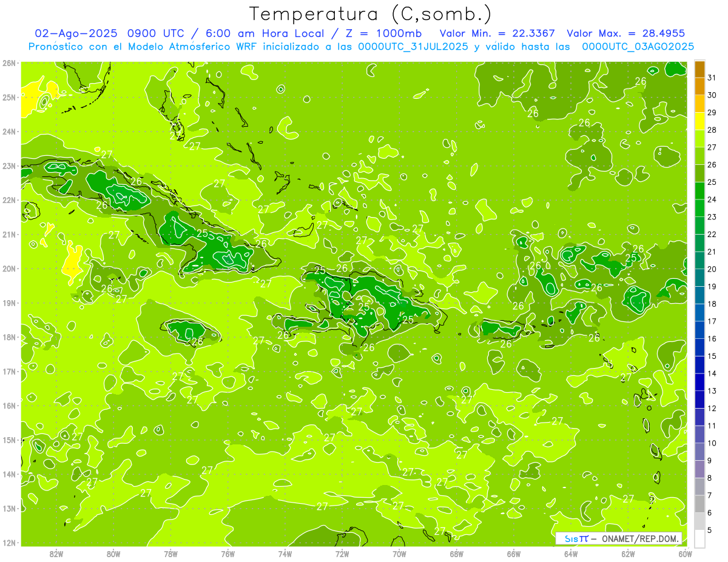Click the '25N' latitude axis label

(x=8, y=97)
